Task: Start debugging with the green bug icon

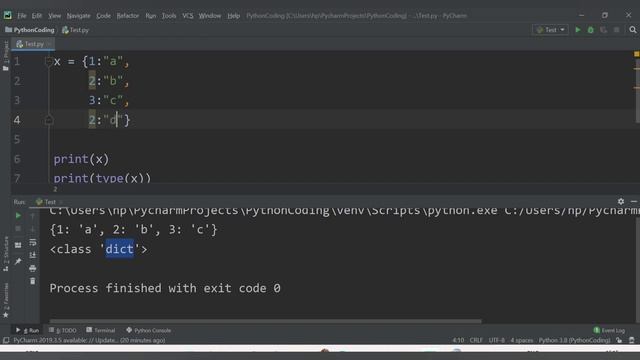Action: coord(591,30)
